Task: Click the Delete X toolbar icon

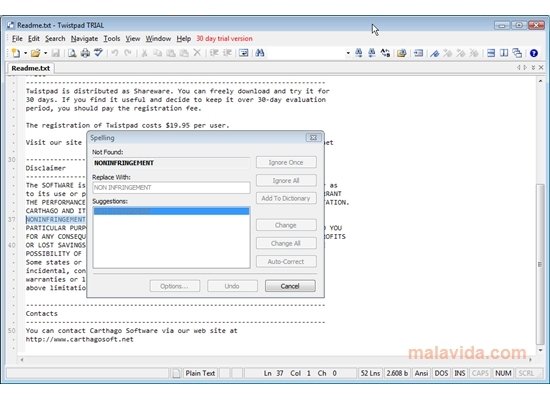Action: coord(197,53)
